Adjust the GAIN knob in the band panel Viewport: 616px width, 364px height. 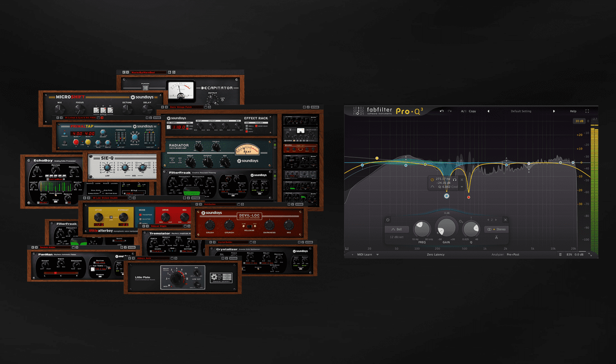[x=447, y=228]
